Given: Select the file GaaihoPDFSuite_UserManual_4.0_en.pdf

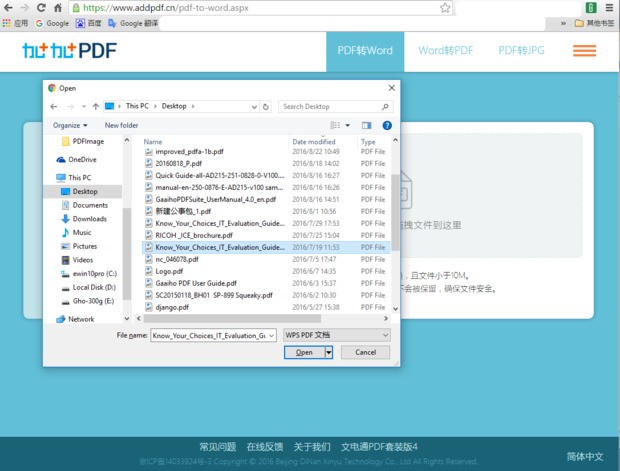Looking at the screenshot, I should [x=266, y=199].
